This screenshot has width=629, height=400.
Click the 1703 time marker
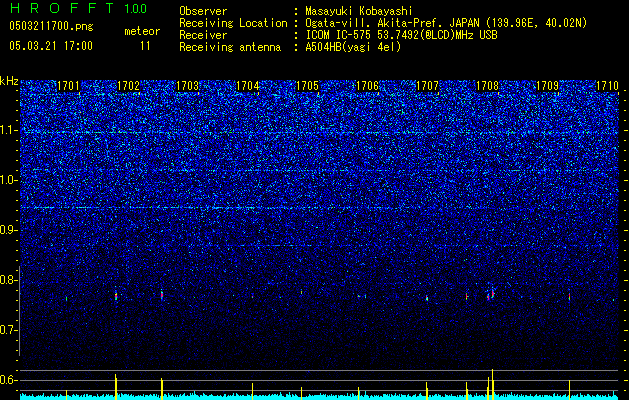tap(188, 86)
